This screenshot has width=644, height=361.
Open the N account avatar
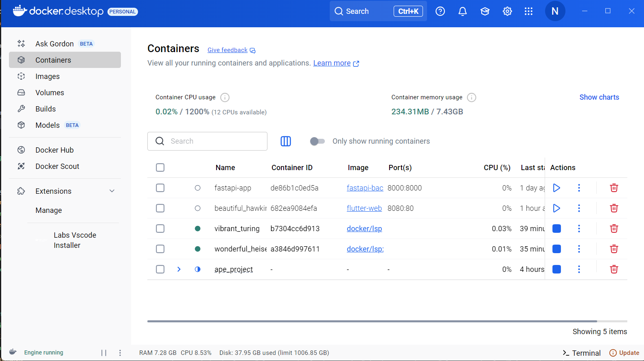(x=555, y=11)
